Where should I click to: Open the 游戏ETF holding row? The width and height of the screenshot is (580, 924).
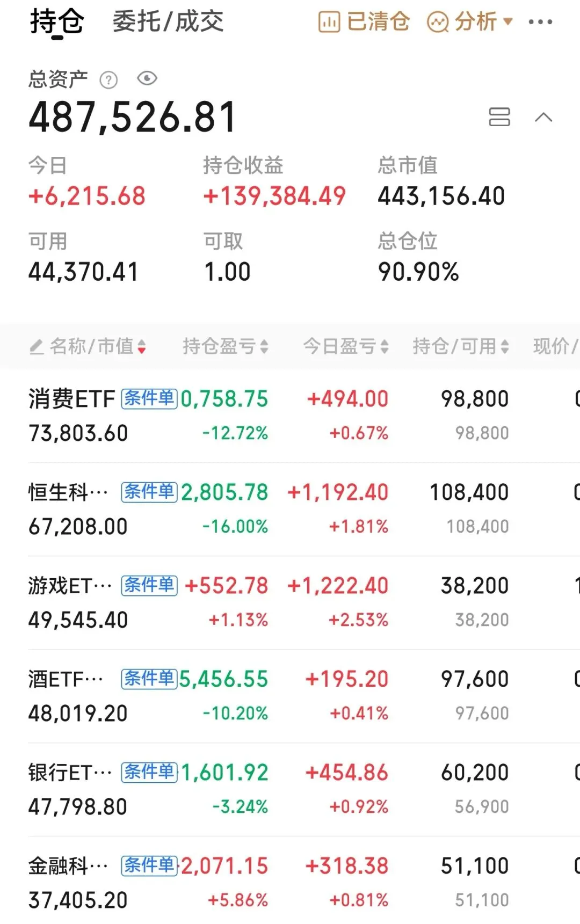(x=290, y=602)
